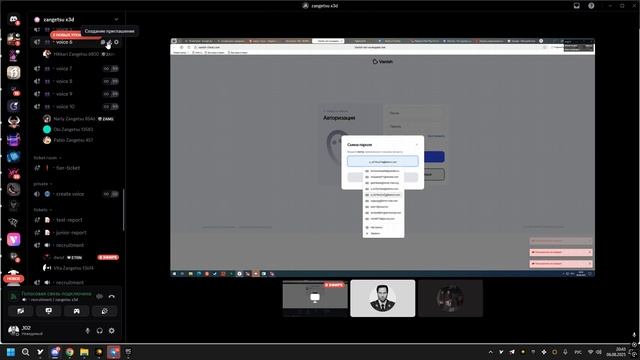Viewport: 640px width, 360px height.
Task: Select the screen share stream thumbnail tile
Action: [315, 298]
